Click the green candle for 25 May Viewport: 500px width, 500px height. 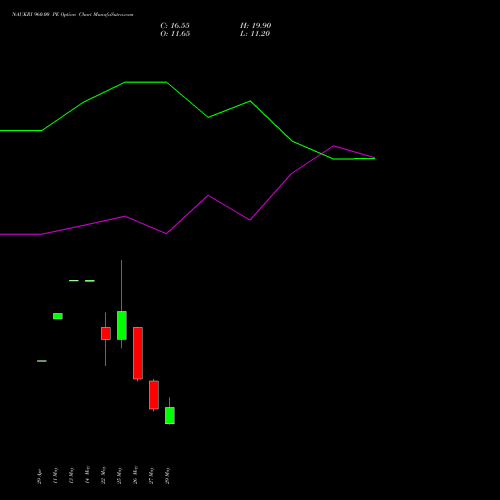(122, 325)
